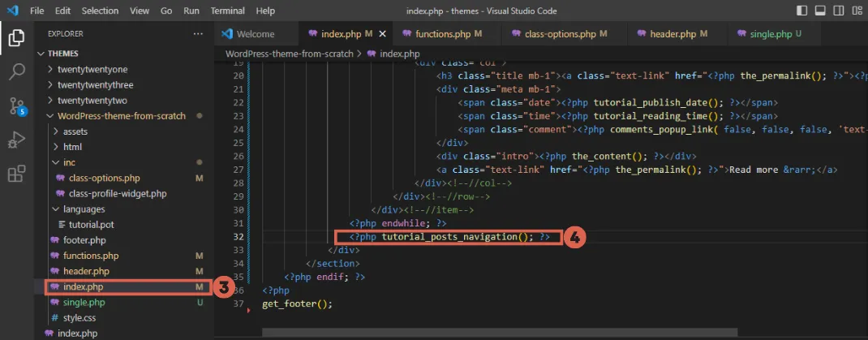868x340 pixels.
Task: Switch to the functions.php editor tab
Action: pyautogui.click(x=448, y=34)
